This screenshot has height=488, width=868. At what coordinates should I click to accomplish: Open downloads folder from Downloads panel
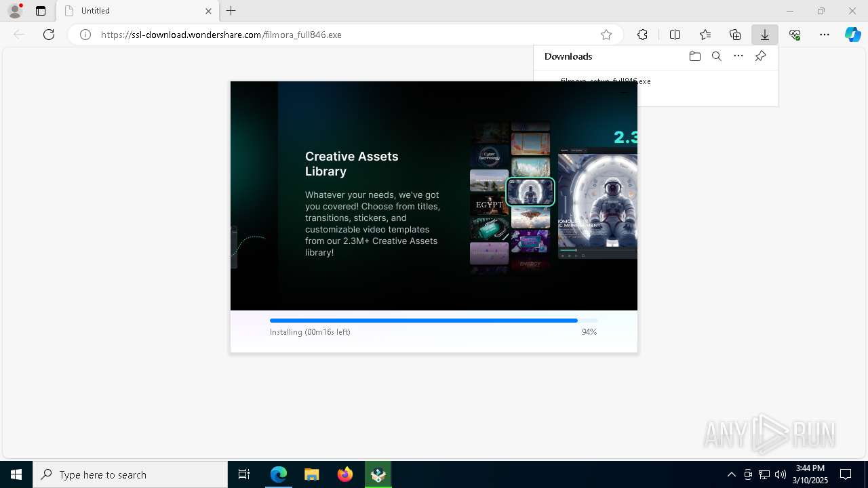(x=695, y=56)
